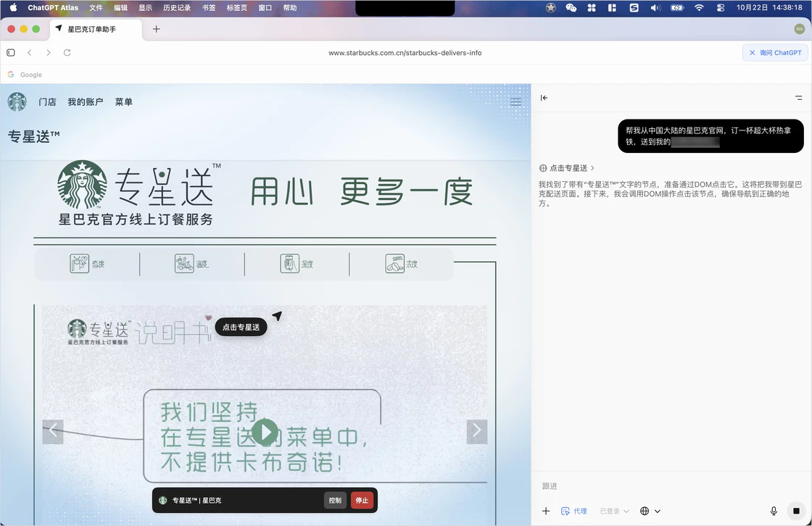The height and width of the screenshot is (526, 812).
Task: Stop the agent with the square stop toggle
Action: click(795, 511)
